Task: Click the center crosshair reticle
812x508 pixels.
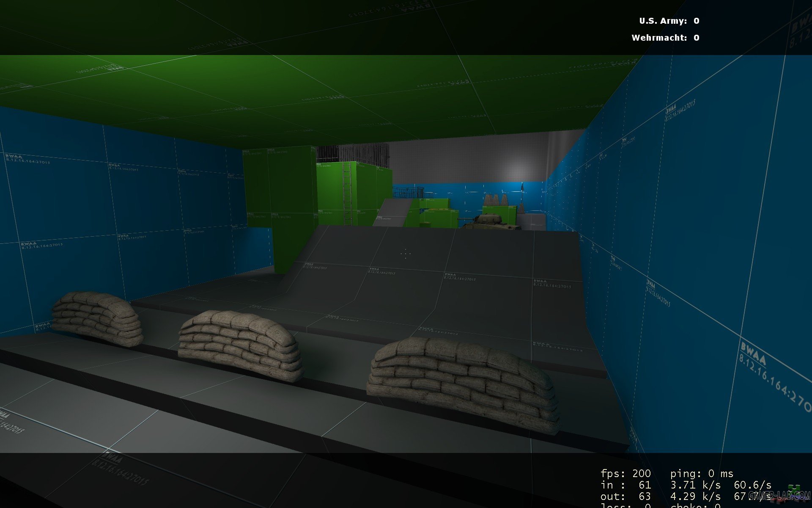Action: pyautogui.click(x=405, y=254)
